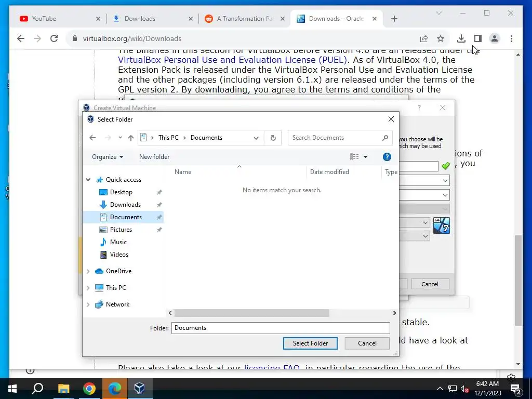Cancel the Select Folder dialog
Image resolution: width=532 pixels, height=399 pixels.
click(367, 343)
